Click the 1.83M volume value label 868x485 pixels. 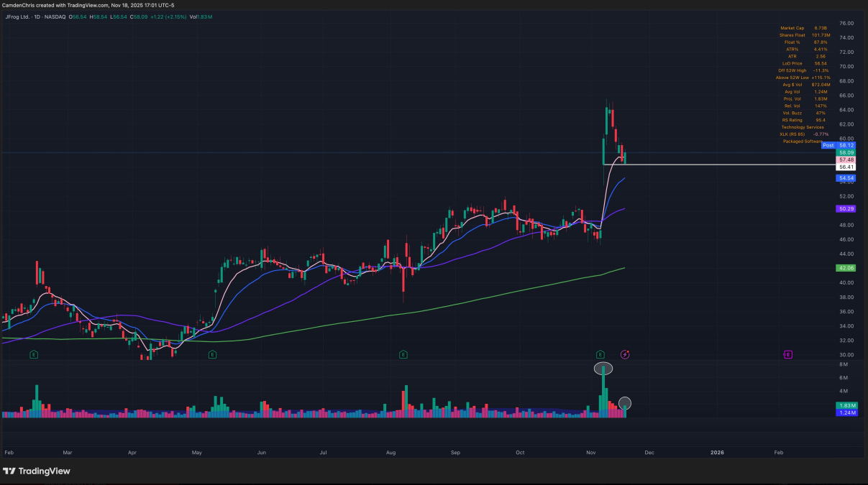tap(846, 406)
